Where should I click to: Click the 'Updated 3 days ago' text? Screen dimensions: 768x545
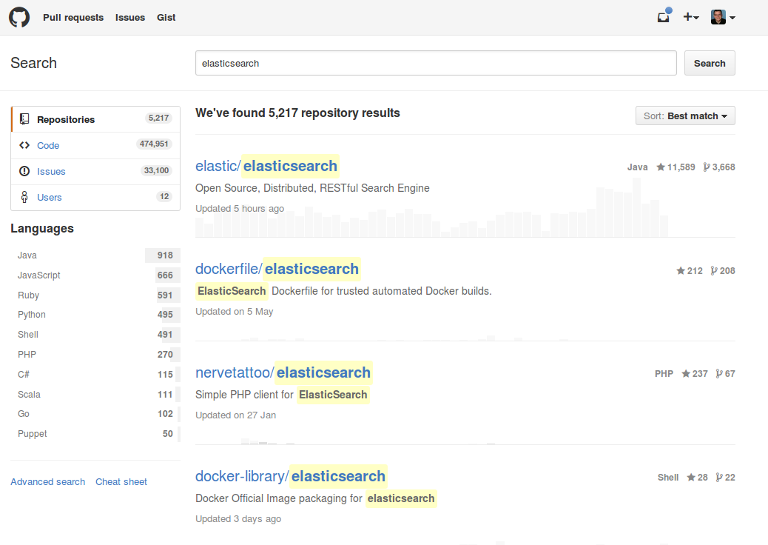(238, 519)
